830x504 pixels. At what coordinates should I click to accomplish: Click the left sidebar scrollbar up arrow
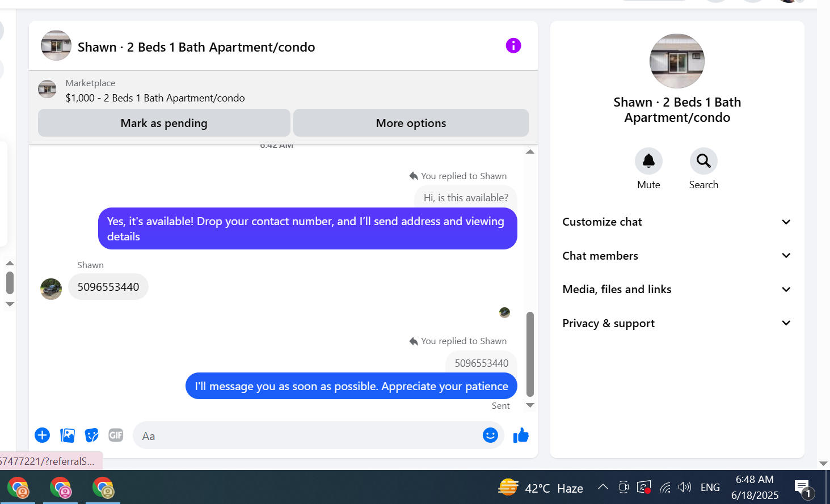[x=10, y=263]
